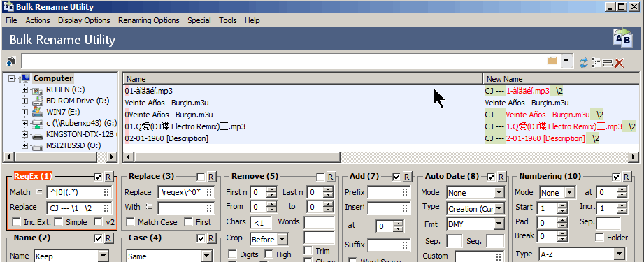The height and width of the screenshot is (262, 644).
Task: Open the browse folder icon in path bar
Action: click(552, 61)
